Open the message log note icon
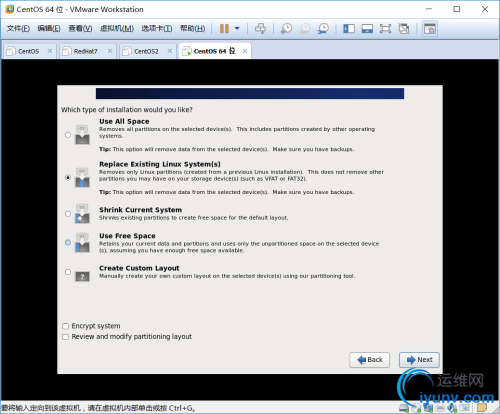The height and width of the screenshot is (414, 500). pyautogui.click(x=482, y=407)
